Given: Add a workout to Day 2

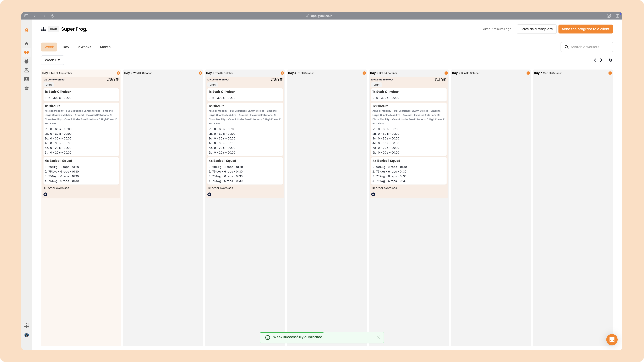Looking at the screenshot, I should coord(200,73).
